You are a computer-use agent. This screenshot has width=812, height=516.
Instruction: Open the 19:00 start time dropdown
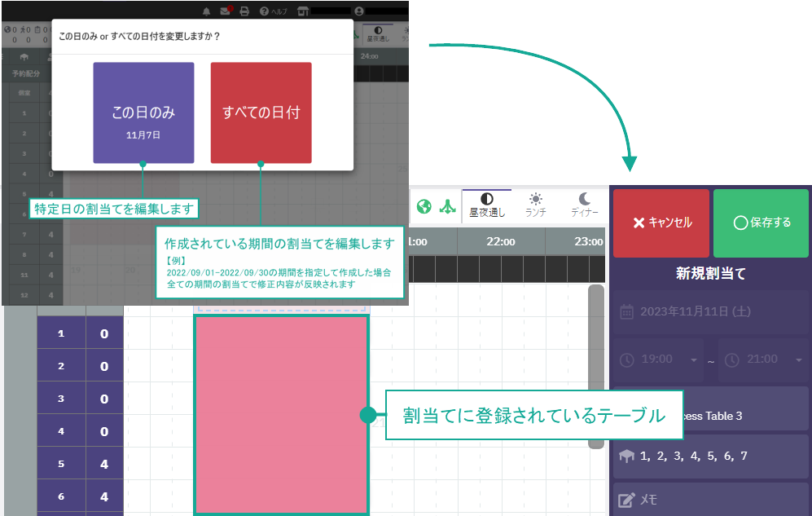pos(693,359)
